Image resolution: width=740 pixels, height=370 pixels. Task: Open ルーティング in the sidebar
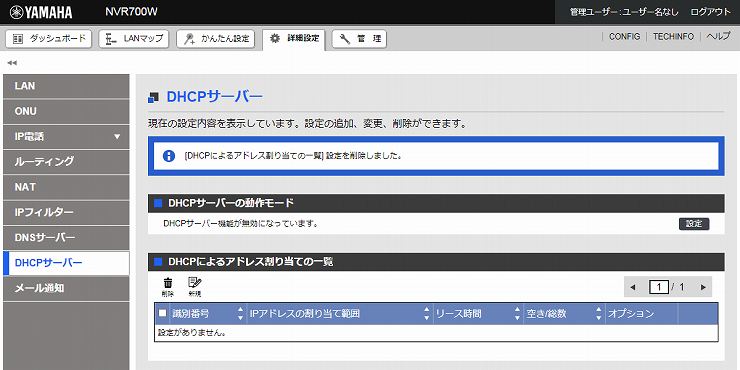66,162
